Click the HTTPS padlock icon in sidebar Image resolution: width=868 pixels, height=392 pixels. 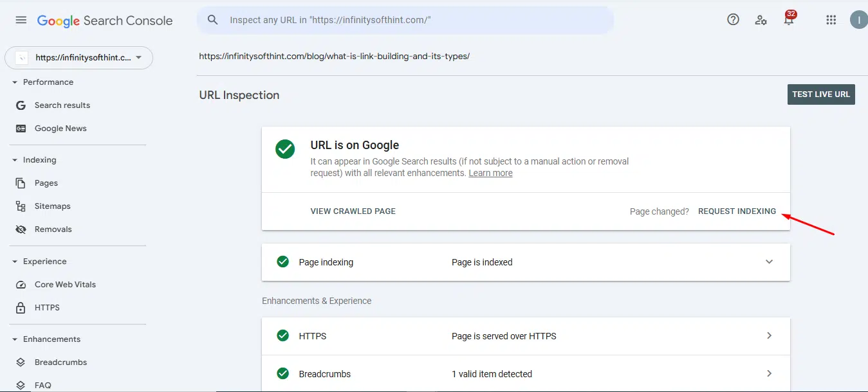(21, 307)
